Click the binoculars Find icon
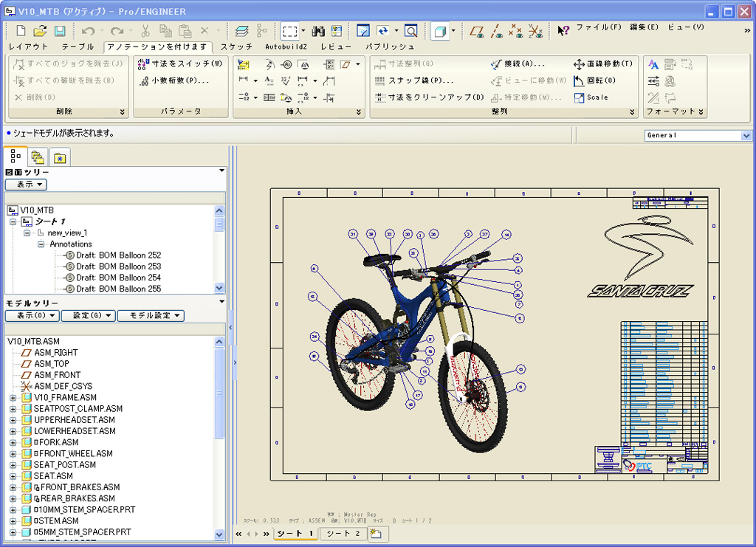Screen dimensions: 756x547 pyautogui.click(x=318, y=31)
